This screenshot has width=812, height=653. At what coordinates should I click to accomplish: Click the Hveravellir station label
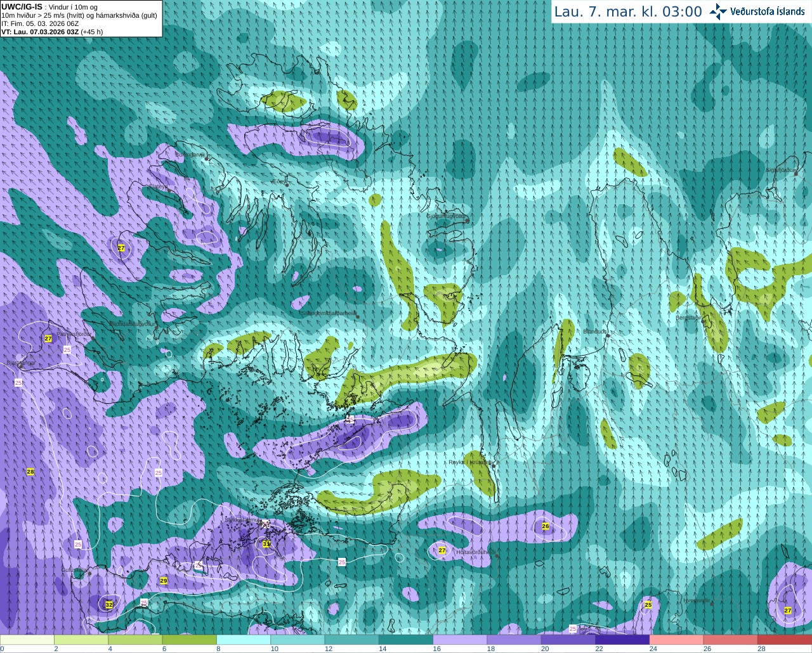(x=697, y=600)
